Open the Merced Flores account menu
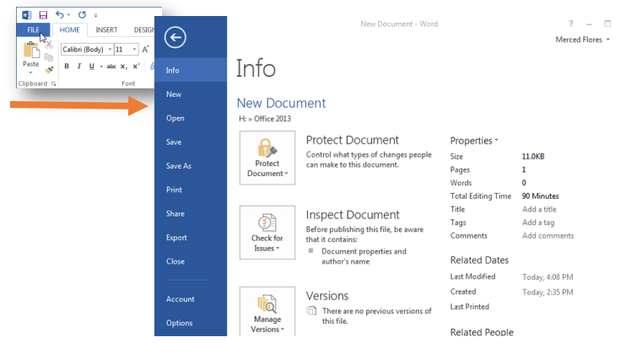620x364 pixels. tap(583, 40)
